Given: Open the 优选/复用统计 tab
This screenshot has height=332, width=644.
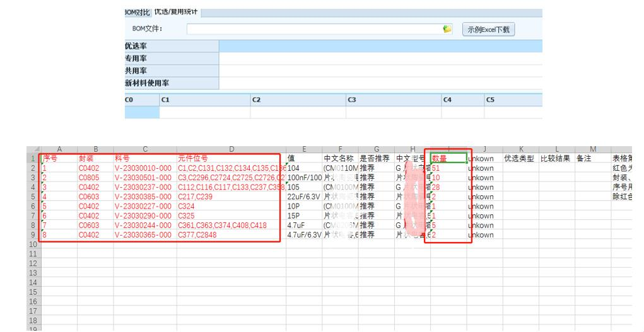Looking at the screenshot, I should pos(176,13).
